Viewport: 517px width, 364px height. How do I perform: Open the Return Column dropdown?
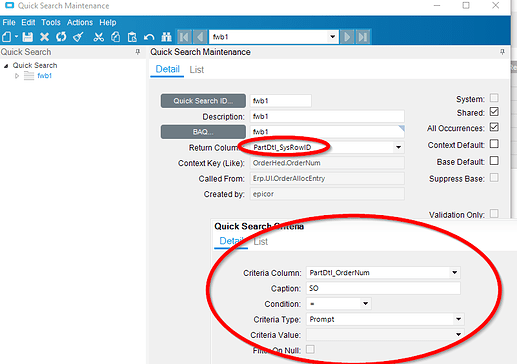click(x=398, y=147)
